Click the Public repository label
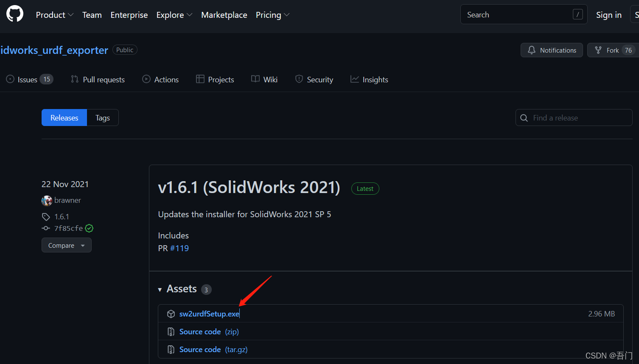 pos(125,50)
